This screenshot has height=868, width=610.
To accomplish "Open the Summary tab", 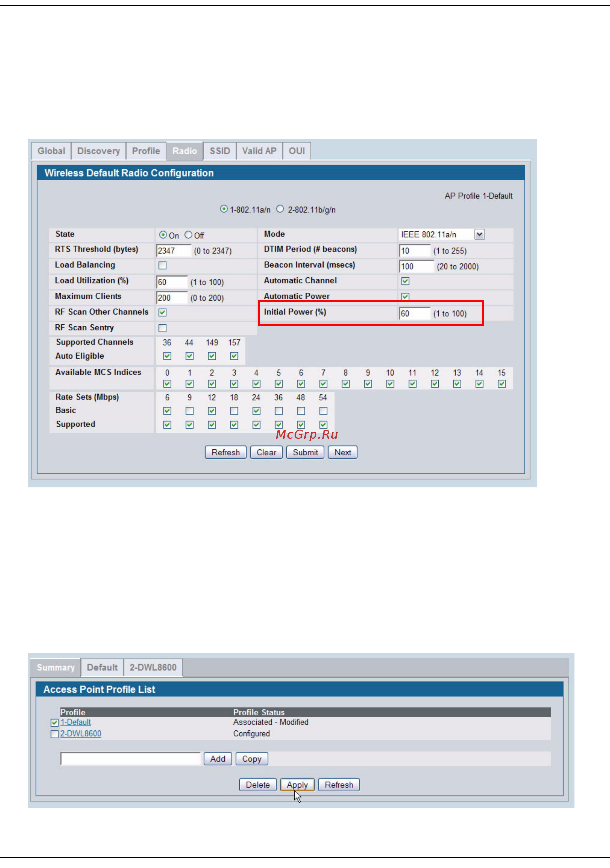I will (56, 668).
